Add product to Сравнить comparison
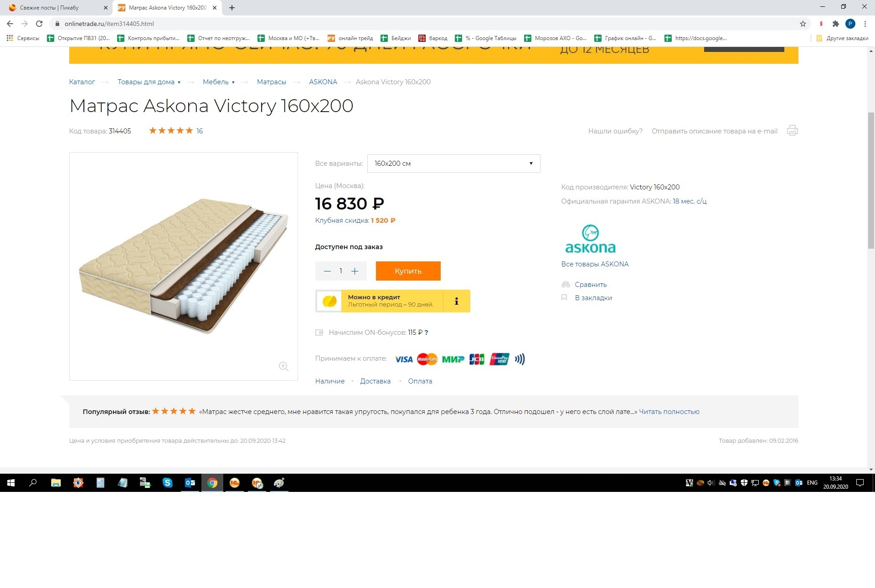 [x=591, y=285]
